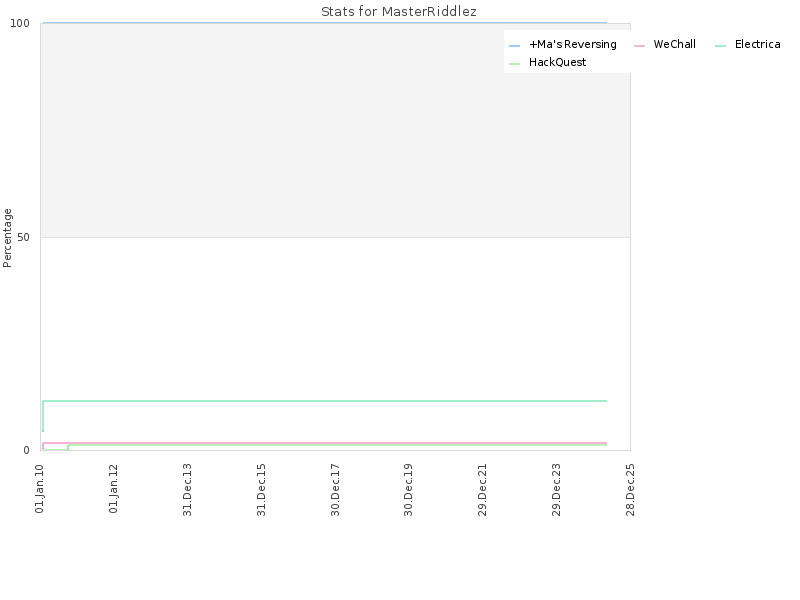
Task: Select the teal Electrica legend swatch
Action: (x=720, y=46)
